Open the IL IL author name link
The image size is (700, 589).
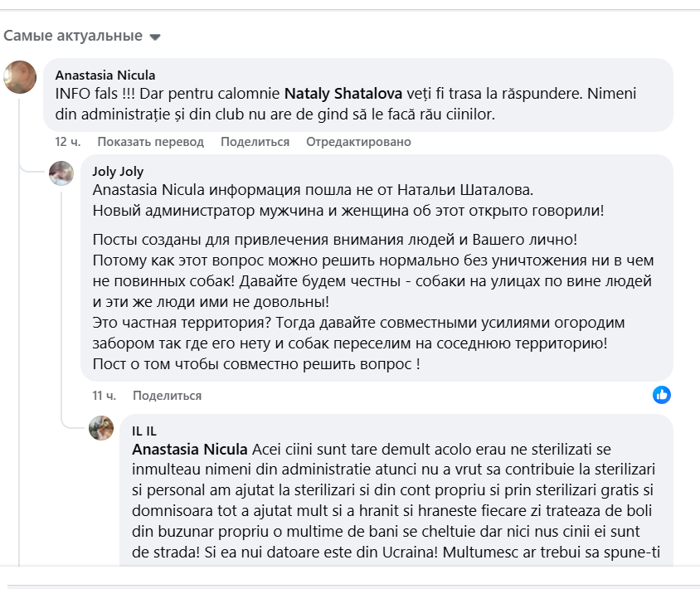click(x=144, y=431)
